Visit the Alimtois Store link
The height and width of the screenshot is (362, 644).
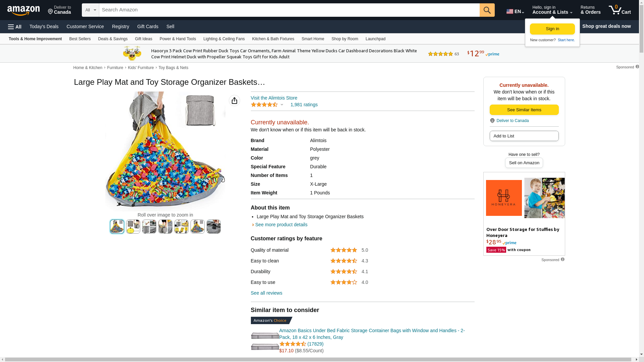[x=274, y=98]
